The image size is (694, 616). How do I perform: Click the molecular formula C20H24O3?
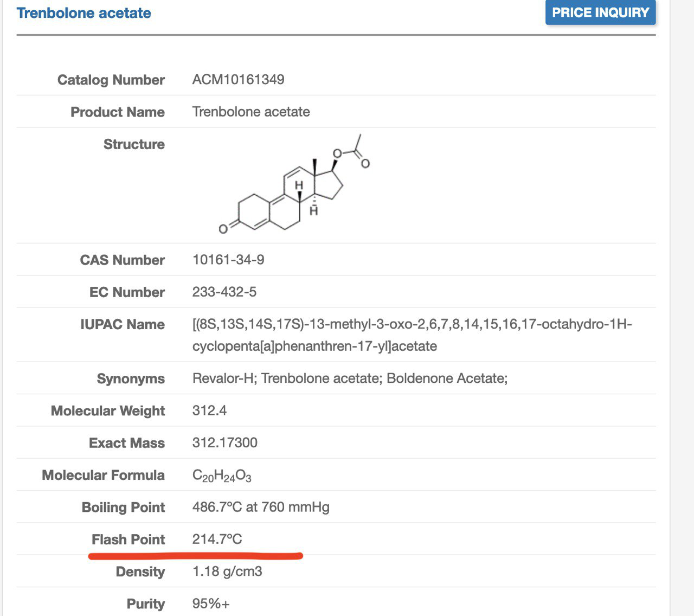(x=222, y=476)
